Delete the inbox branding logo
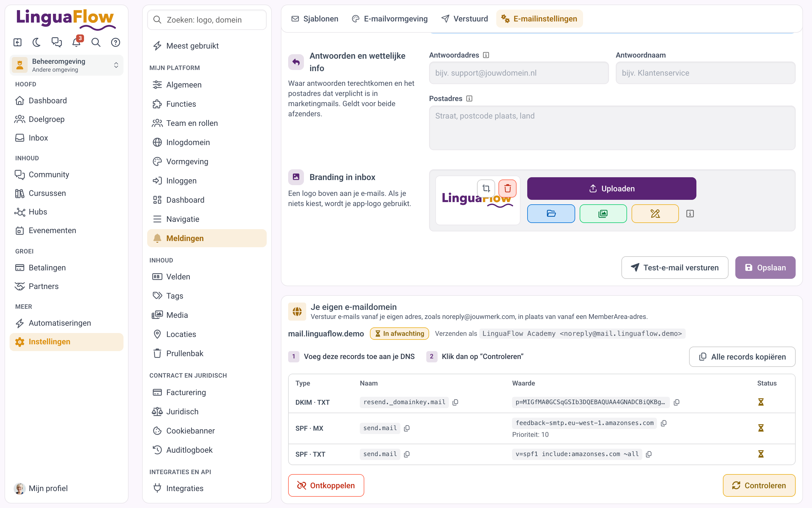The image size is (812, 508). [x=507, y=188]
